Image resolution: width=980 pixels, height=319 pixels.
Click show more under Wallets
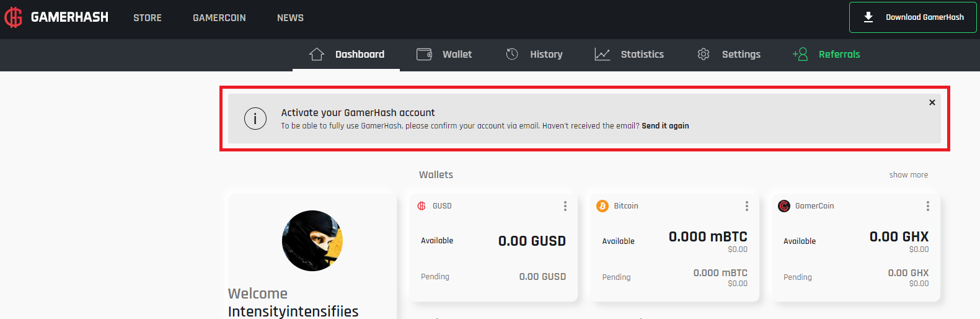click(x=909, y=175)
